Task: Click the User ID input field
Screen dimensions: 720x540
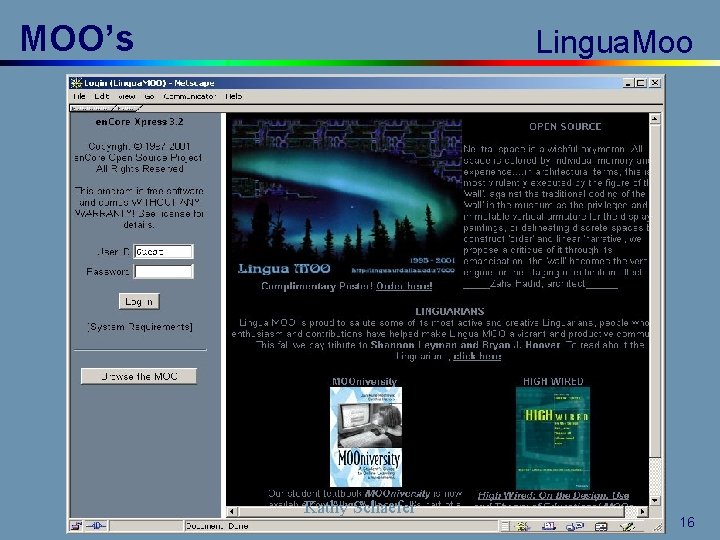Action: pyautogui.click(x=163, y=252)
